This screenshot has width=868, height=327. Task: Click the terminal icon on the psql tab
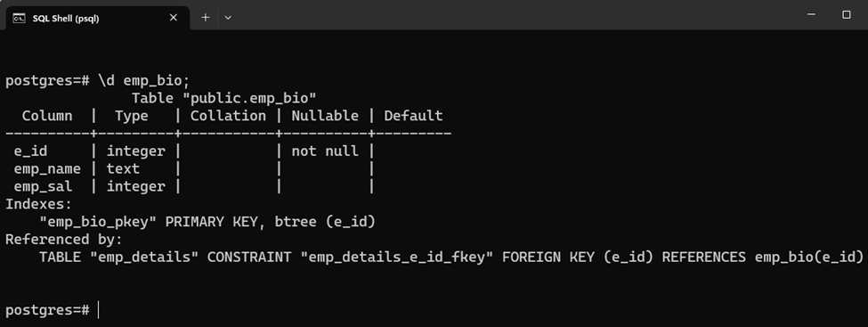(19, 18)
